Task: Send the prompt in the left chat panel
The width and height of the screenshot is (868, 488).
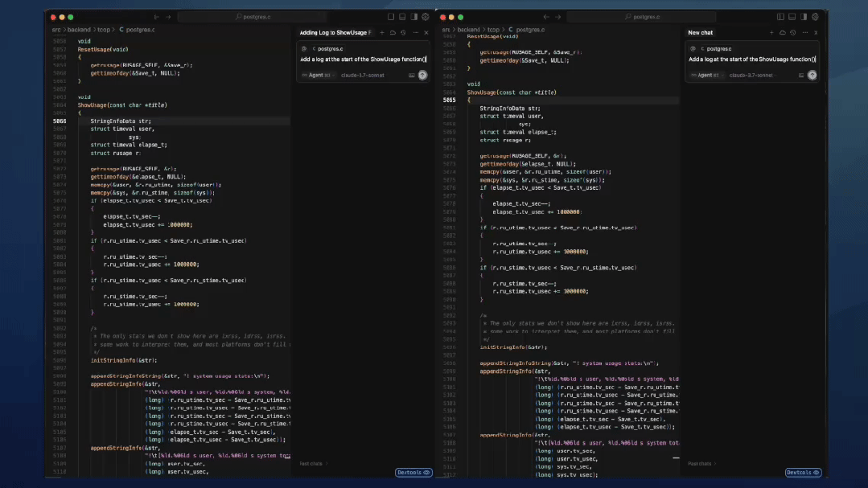Action: (422, 75)
